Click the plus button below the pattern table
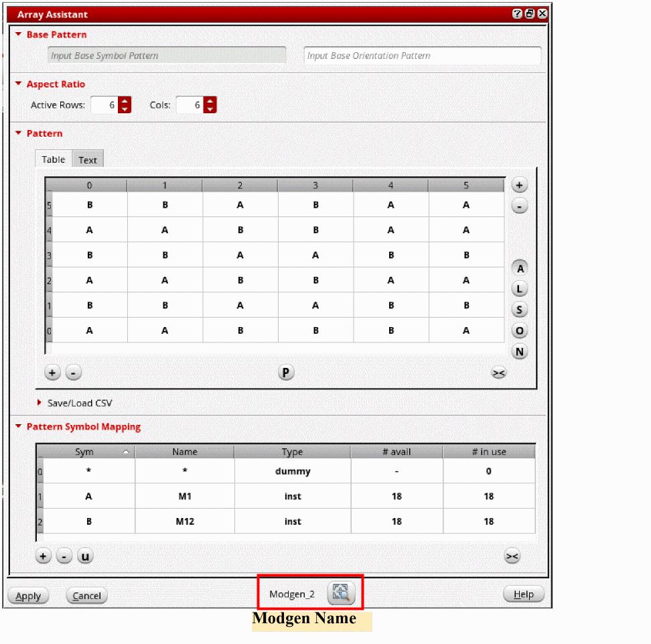The image size is (651, 644). pyautogui.click(x=52, y=373)
